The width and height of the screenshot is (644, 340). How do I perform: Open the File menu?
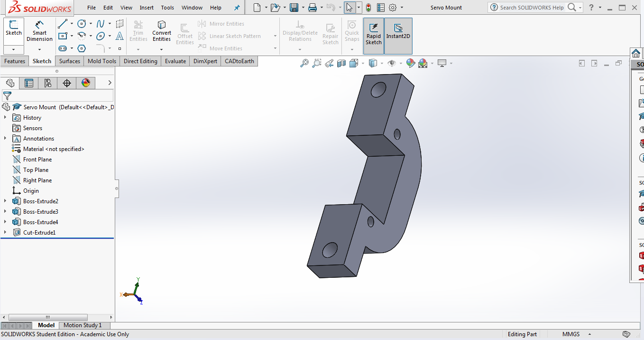(92, 8)
